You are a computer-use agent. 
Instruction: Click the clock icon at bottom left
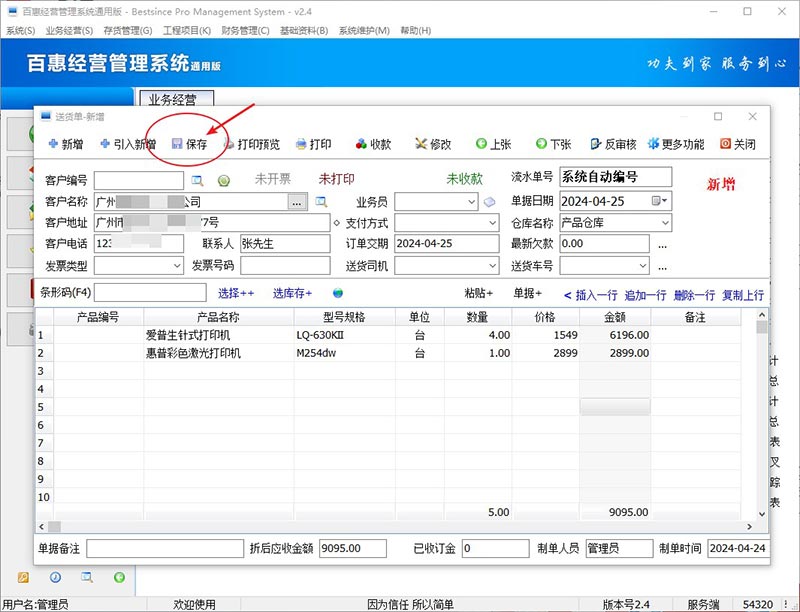point(55,577)
